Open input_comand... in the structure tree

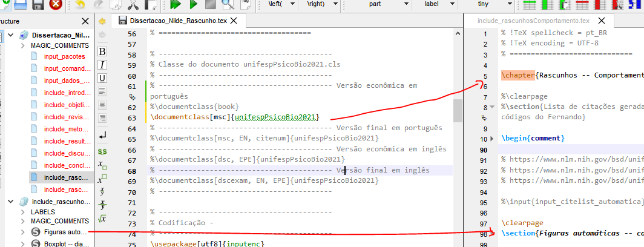[x=67, y=68]
